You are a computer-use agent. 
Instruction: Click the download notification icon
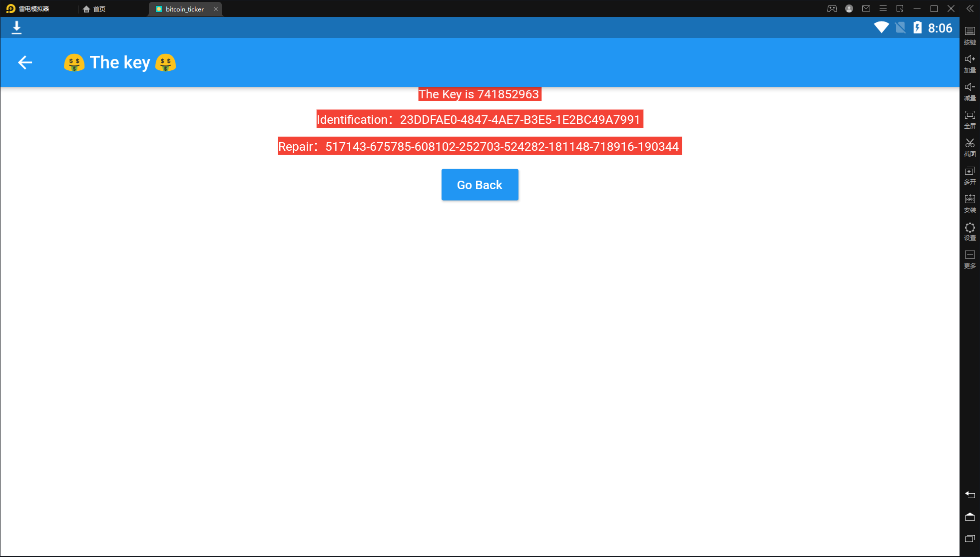click(16, 27)
